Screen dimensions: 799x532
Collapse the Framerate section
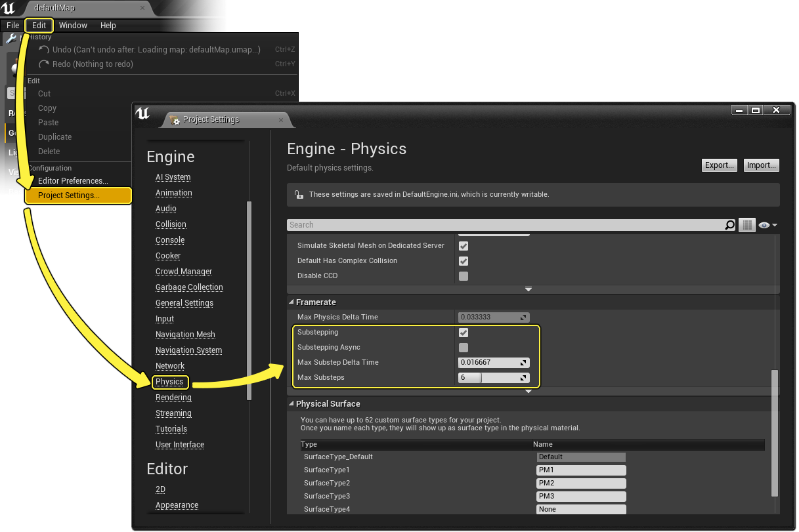tap(292, 302)
